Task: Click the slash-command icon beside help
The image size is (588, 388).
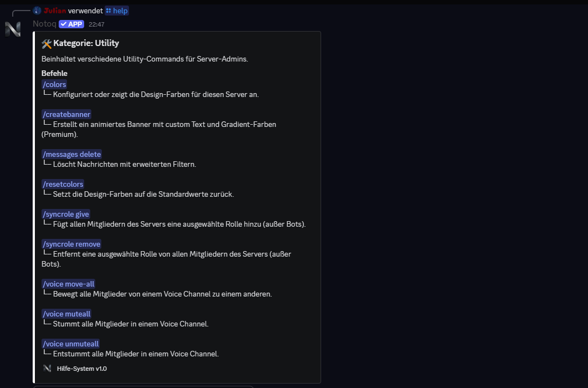Action: (x=109, y=11)
